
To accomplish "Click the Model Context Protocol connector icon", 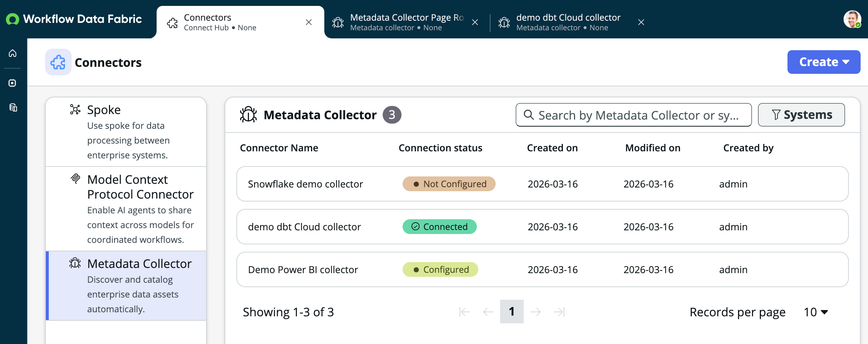I will [75, 179].
